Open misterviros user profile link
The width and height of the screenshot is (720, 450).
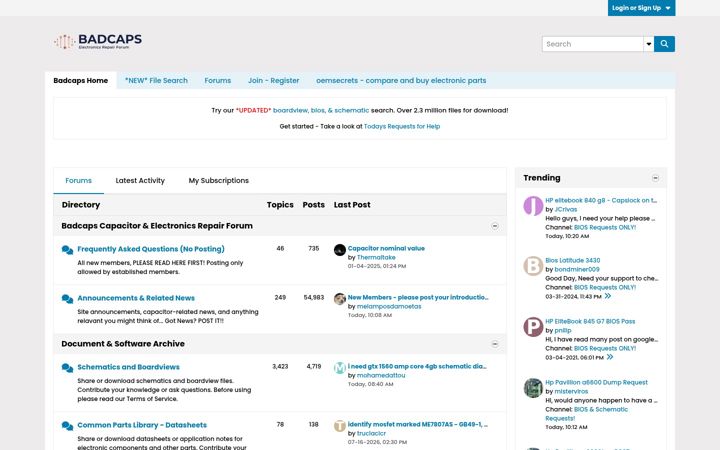(x=571, y=391)
